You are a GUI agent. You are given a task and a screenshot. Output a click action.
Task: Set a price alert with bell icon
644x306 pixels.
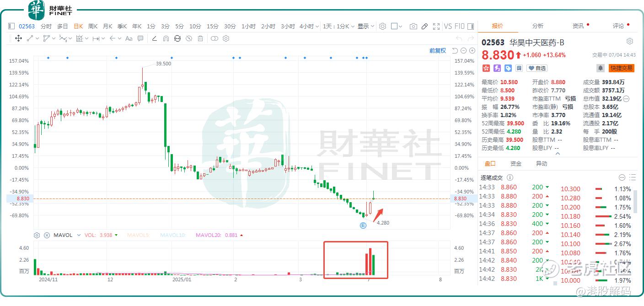(600, 68)
